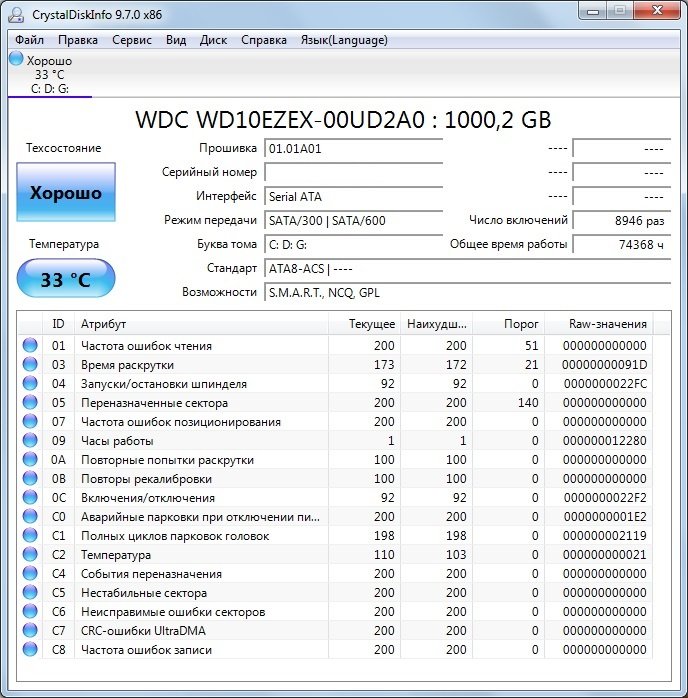Click status orb for attribute 01 Частота ошибок чтения
Image resolution: width=688 pixels, height=698 pixels.
(x=30, y=346)
